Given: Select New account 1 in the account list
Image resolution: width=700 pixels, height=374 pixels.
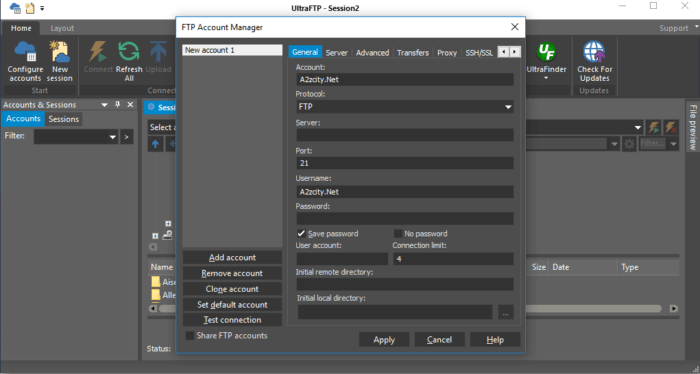Looking at the screenshot, I should [x=232, y=50].
